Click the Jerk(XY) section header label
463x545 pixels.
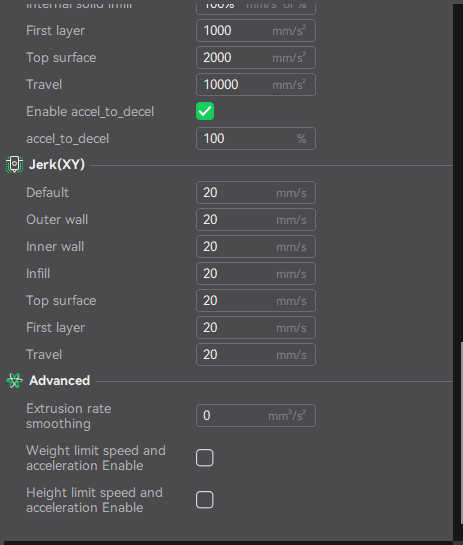57,164
